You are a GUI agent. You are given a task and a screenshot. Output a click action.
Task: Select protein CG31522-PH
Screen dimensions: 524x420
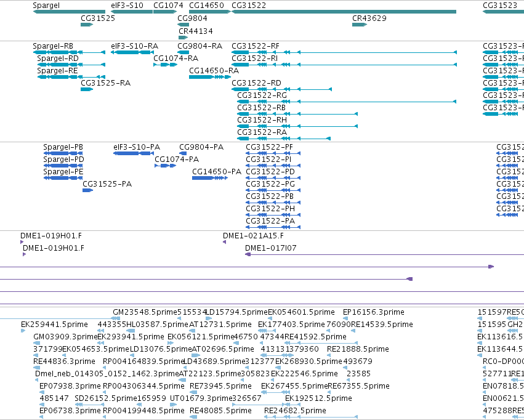273,215
